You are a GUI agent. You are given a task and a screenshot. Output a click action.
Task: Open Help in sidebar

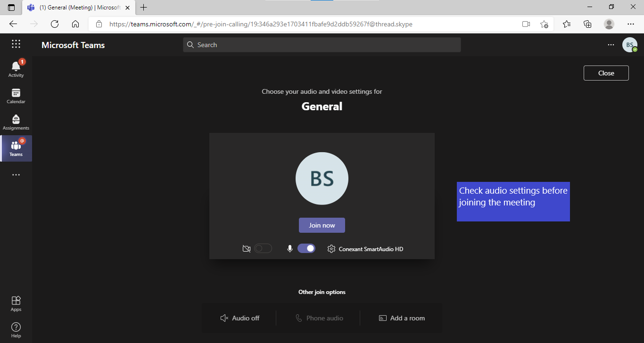tap(16, 330)
